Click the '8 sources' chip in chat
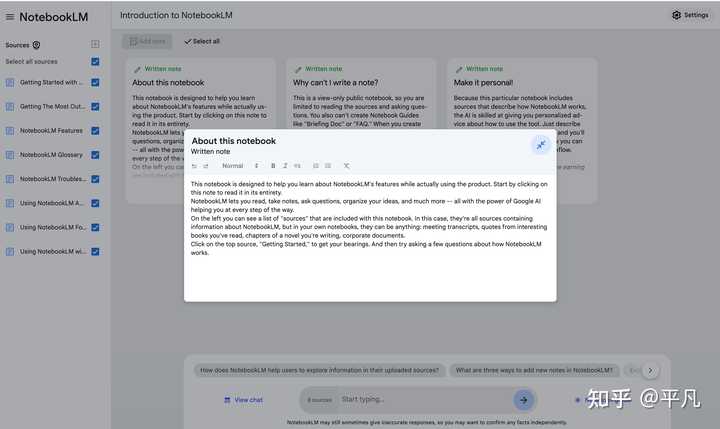The image size is (720, 429). pyautogui.click(x=319, y=400)
